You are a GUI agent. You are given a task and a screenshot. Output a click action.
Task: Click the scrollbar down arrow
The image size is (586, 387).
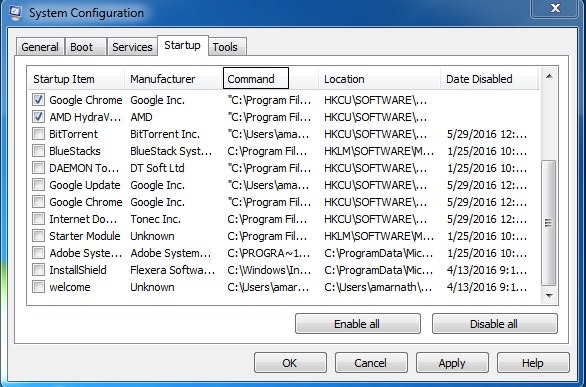point(549,295)
